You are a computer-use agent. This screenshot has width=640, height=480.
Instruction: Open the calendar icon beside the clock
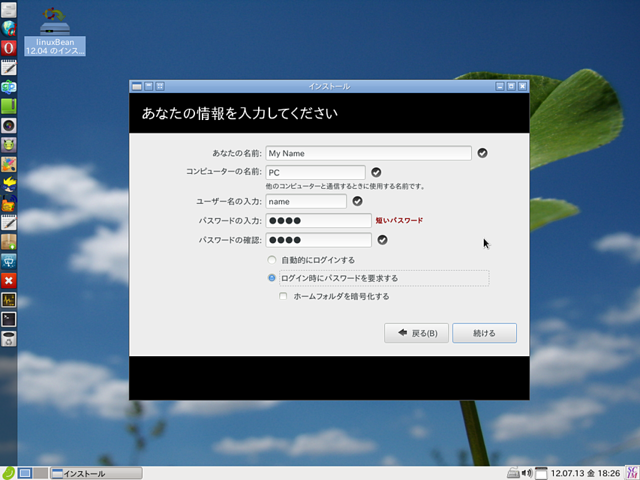(x=541, y=473)
